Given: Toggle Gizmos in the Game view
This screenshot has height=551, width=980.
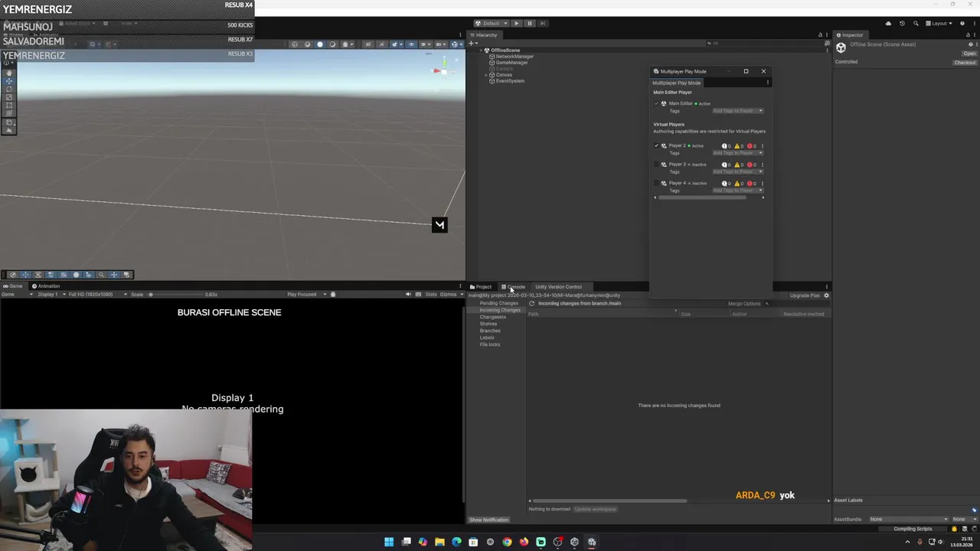Looking at the screenshot, I should tap(448, 294).
